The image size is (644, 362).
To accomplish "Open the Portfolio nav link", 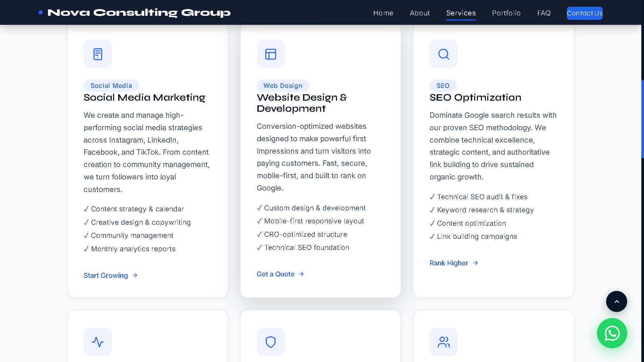I will point(506,13).
